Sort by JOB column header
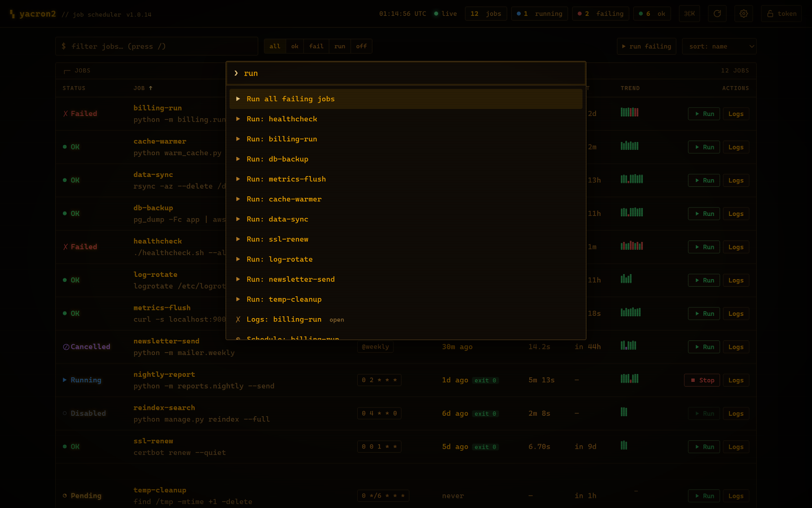The width and height of the screenshot is (812, 508). coord(143,88)
